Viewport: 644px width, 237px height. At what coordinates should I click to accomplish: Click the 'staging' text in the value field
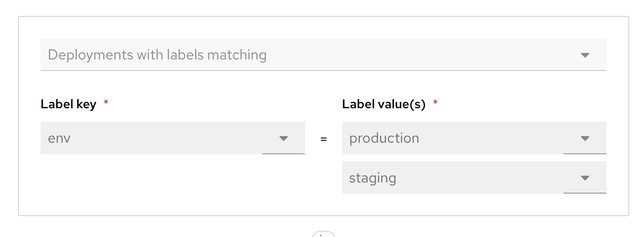[372, 178]
